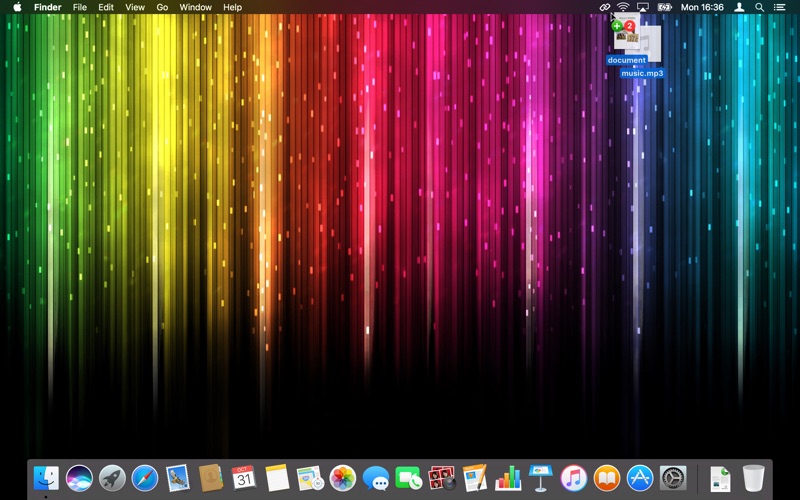The width and height of the screenshot is (800, 500).
Task: Open the App Store in Dock
Action: tap(640, 479)
